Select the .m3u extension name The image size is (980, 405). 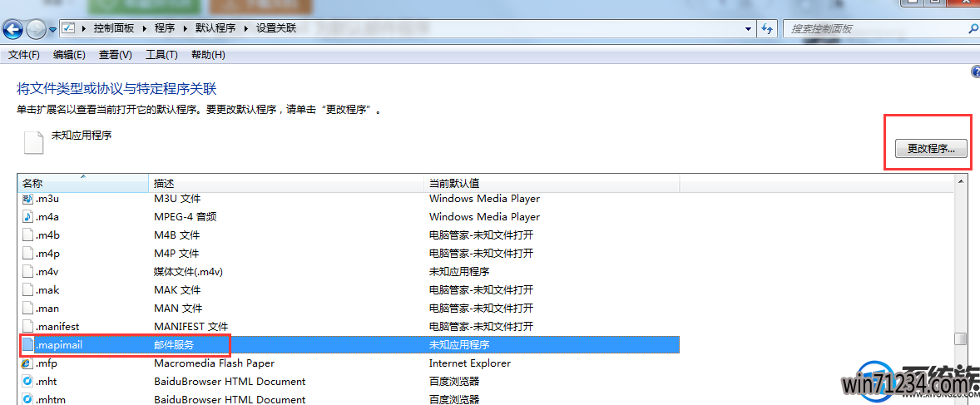(47, 199)
